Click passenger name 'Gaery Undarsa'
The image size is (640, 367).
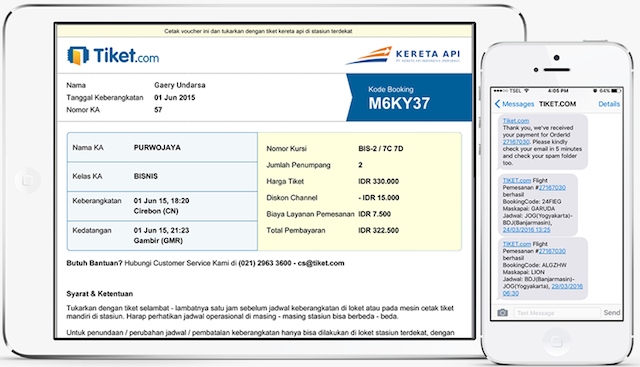[x=180, y=85]
